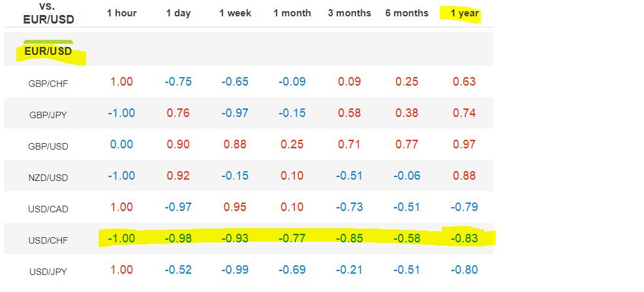Select the 3 months column header
Screen dimensions: 644x292
point(350,14)
